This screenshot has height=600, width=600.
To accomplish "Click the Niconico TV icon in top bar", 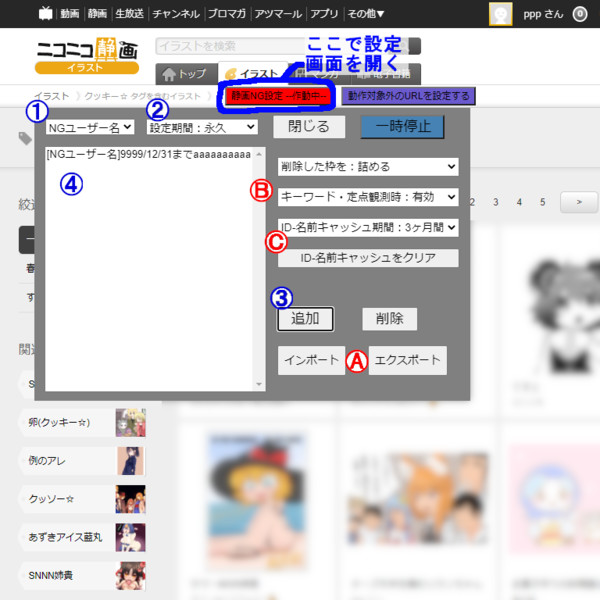I will coord(45,14).
